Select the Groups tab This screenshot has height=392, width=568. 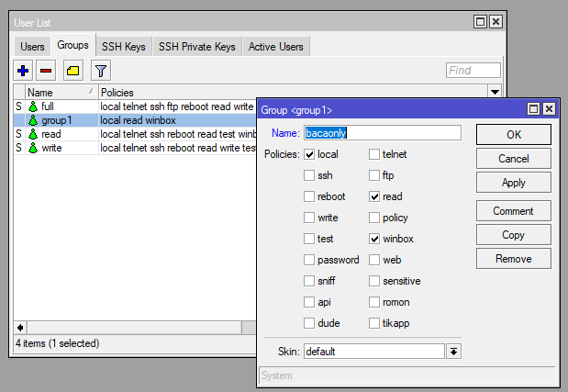72,45
